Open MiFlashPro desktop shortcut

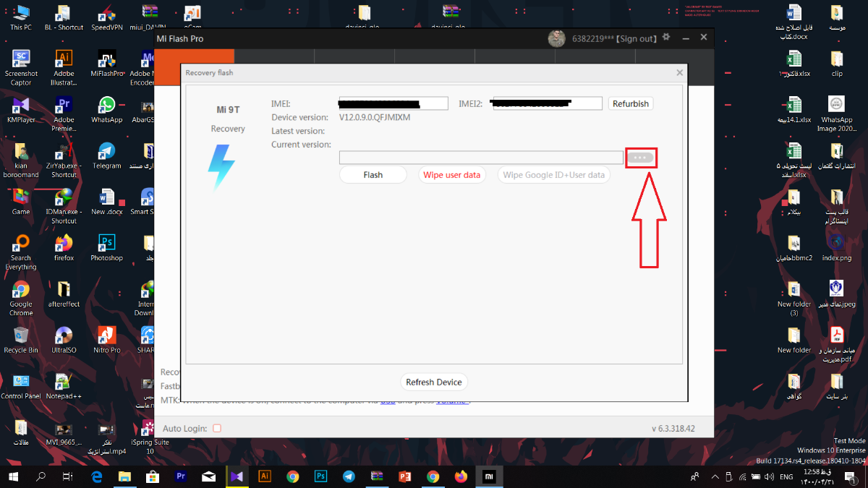tap(107, 64)
